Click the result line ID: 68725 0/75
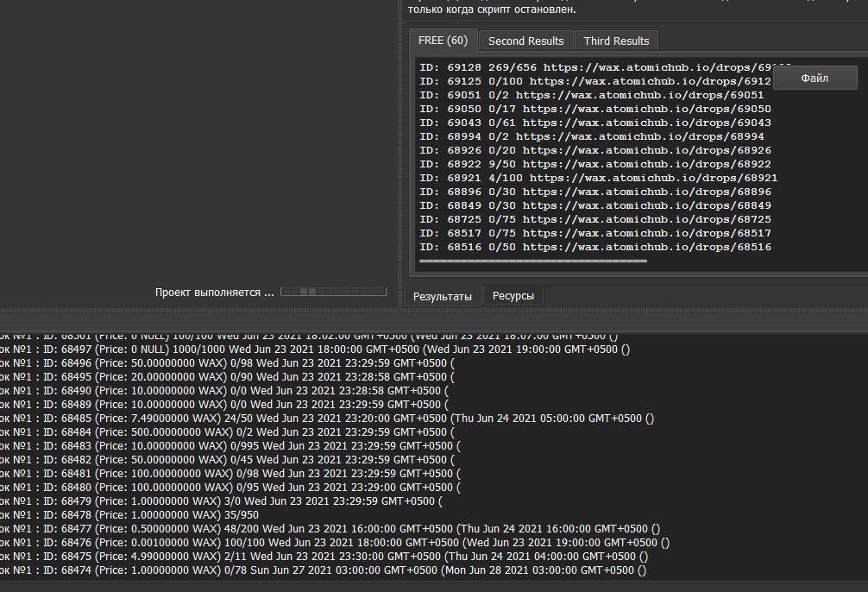Image resolution: width=868 pixels, height=592 pixels. pyautogui.click(x=595, y=219)
